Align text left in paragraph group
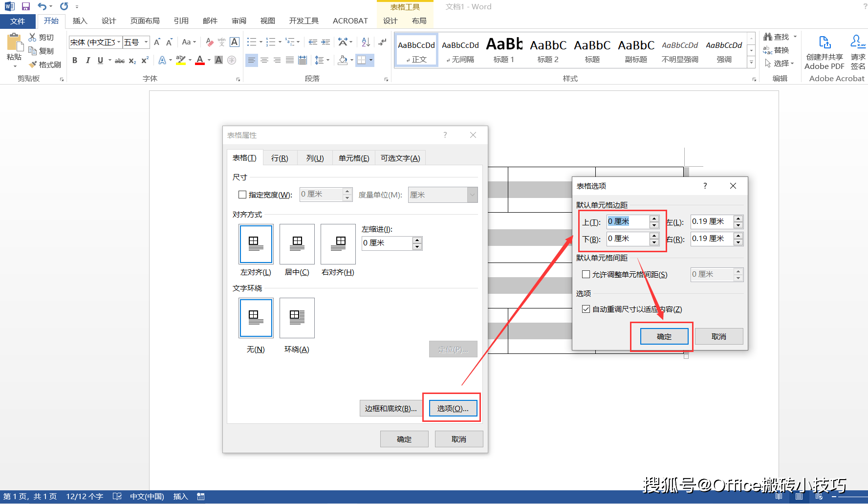The height and width of the screenshot is (504, 868). (251, 60)
